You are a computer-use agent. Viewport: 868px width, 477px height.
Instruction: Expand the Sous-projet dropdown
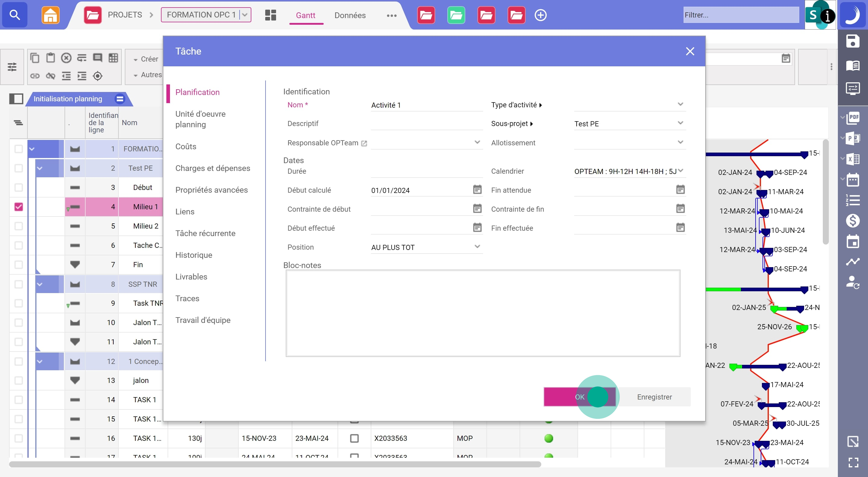point(680,123)
